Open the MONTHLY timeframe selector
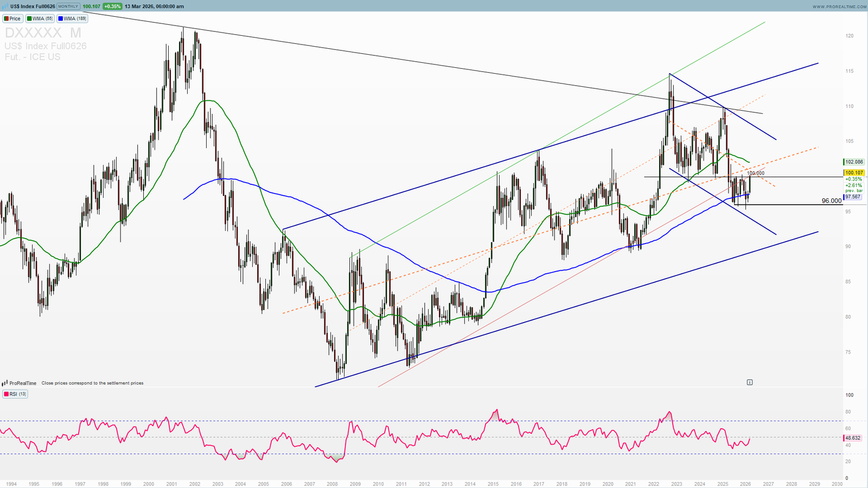 [x=68, y=7]
